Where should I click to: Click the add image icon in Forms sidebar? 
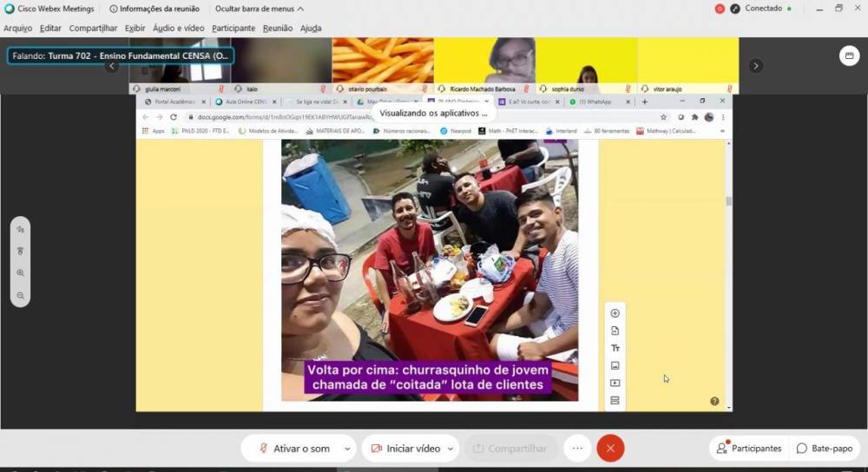coord(615,365)
